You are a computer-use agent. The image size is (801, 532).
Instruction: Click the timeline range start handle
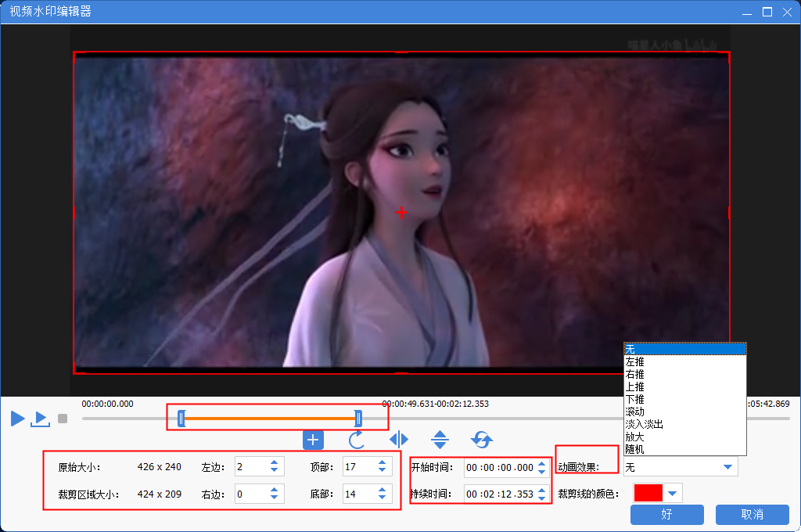181,419
